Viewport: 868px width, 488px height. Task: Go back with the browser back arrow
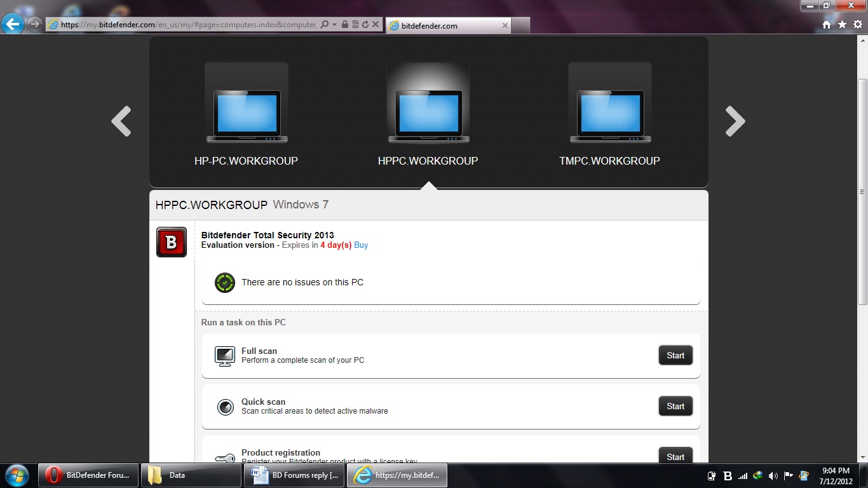coord(13,25)
